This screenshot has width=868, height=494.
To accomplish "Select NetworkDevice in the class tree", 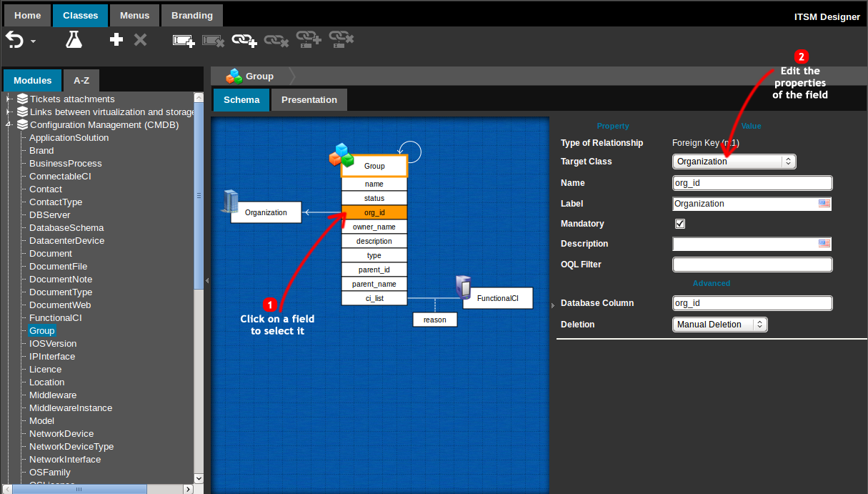I will 61,434.
